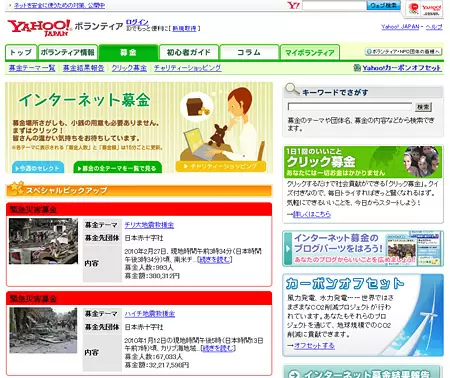Open the ハイチ地震救援金 link

(150, 314)
